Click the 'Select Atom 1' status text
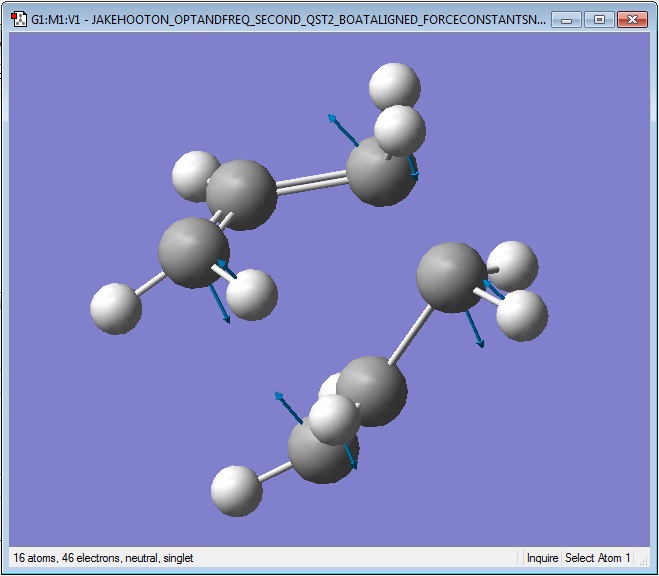The width and height of the screenshot is (659, 576). [x=597, y=558]
